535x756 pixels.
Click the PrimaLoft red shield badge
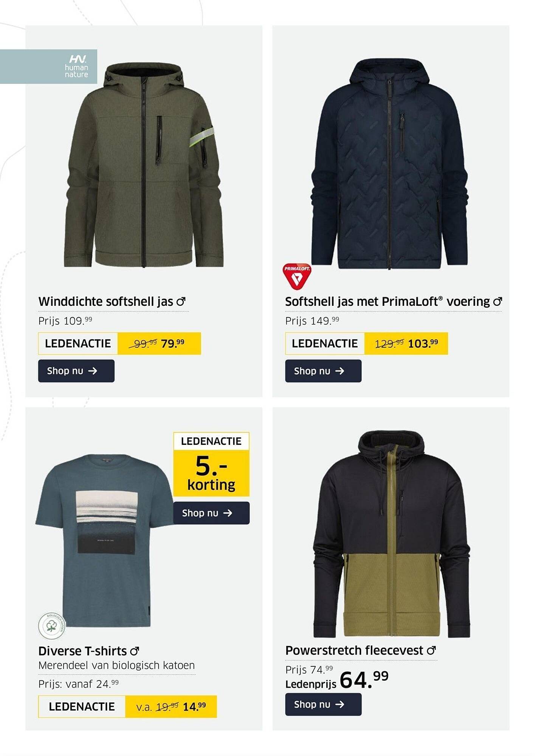point(297,276)
